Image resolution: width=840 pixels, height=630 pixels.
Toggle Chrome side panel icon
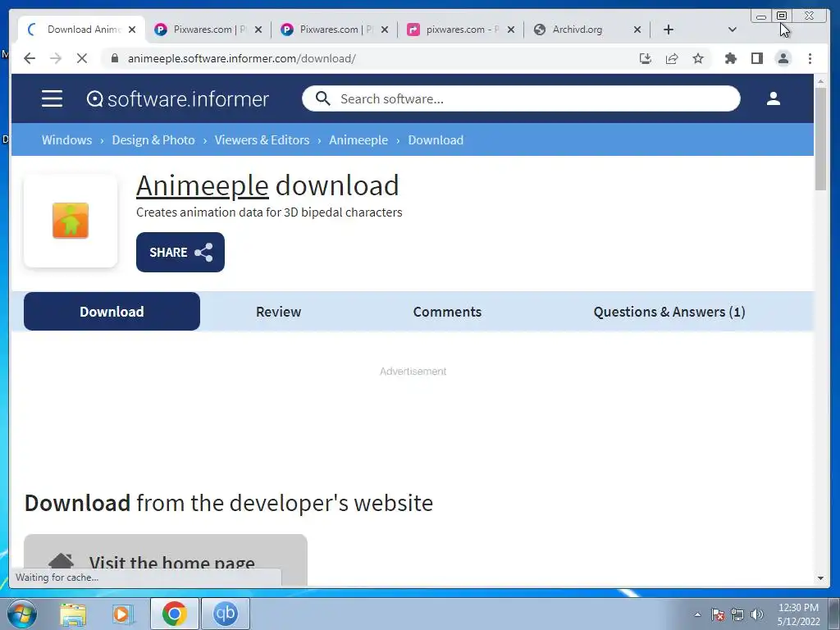pos(757,58)
